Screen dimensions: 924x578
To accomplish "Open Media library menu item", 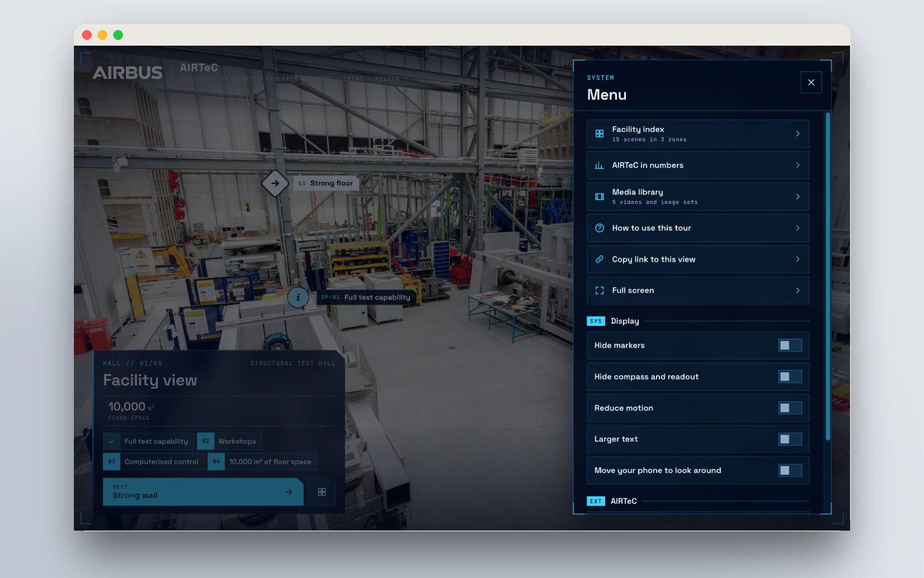I will point(698,197).
